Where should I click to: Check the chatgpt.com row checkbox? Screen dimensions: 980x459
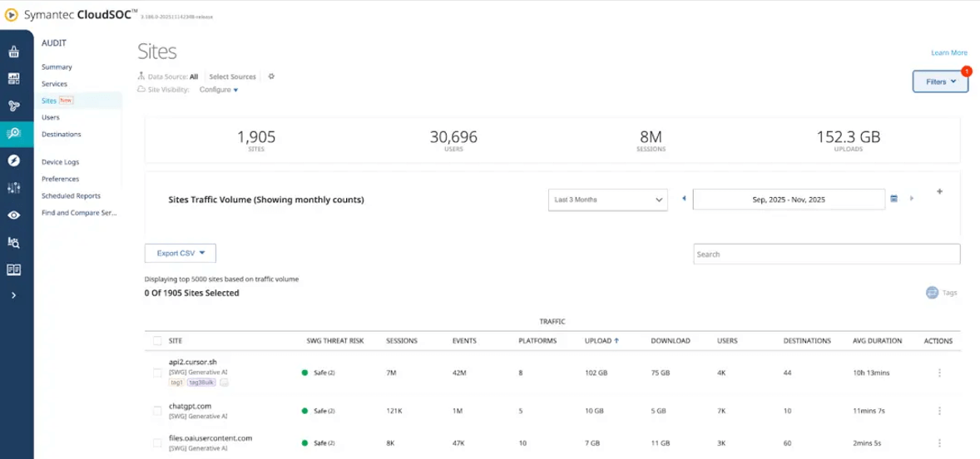point(157,411)
